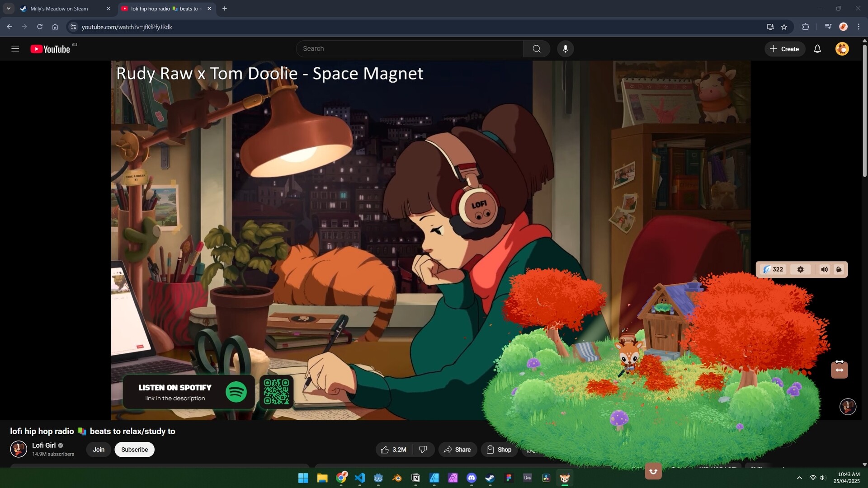The width and height of the screenshot is (868, 488).
Task: Click the leaf currency counter showing 322
Action: pyautogui.click(x=774, y=269)
